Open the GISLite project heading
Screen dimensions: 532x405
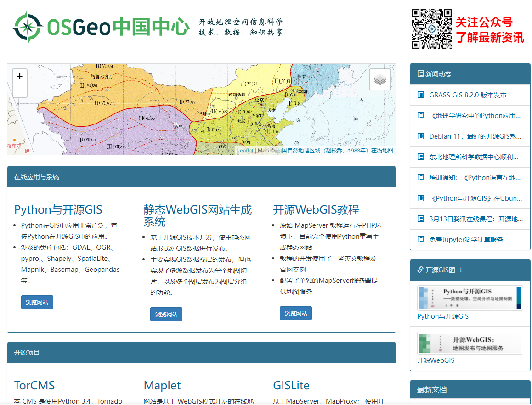[x=291, y=385]
